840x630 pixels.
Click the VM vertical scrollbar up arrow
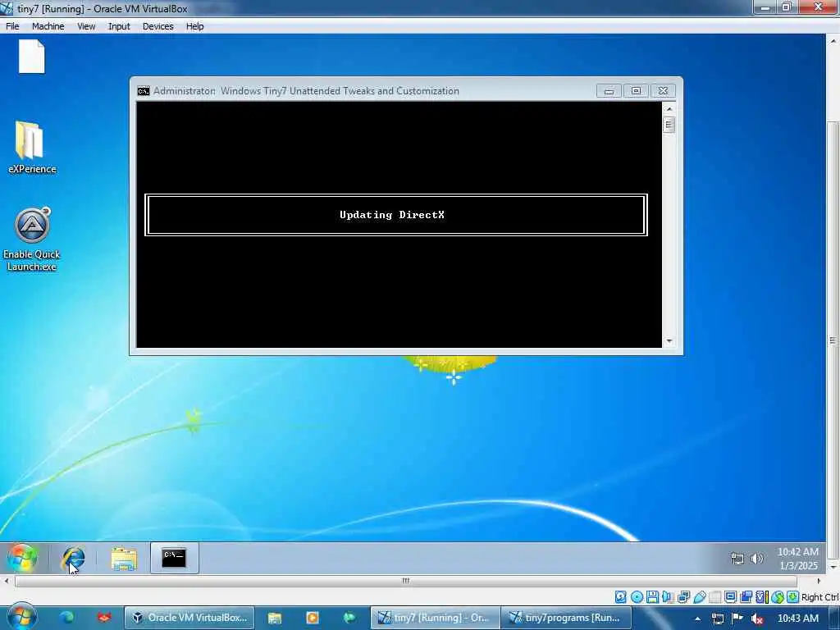point(833,41)
